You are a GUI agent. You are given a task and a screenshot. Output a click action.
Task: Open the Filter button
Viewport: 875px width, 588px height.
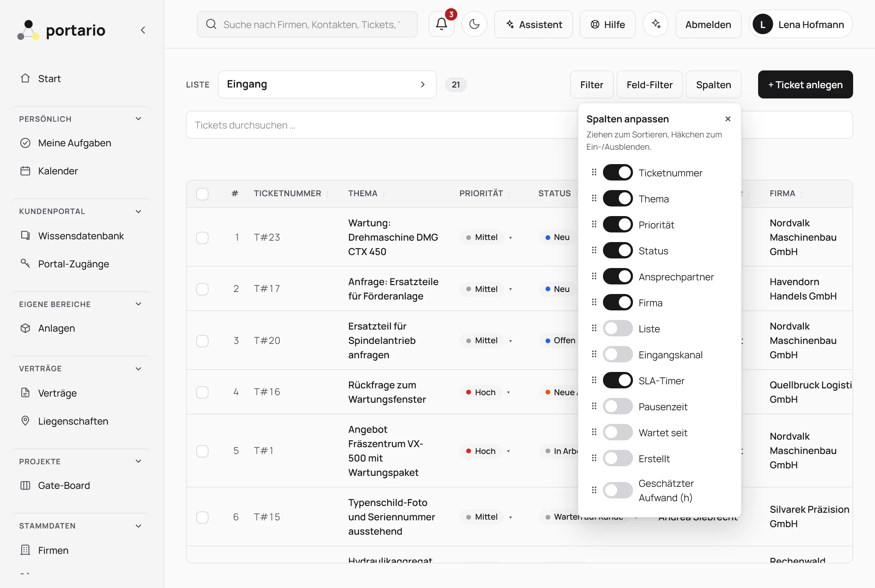pyautogui.click(x=592, y=85)
